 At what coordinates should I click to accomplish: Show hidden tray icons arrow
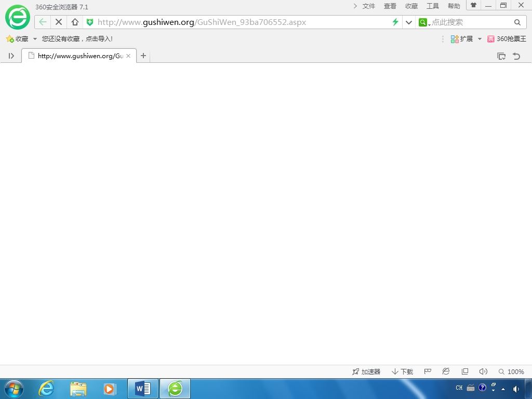[x=503, y=389]
